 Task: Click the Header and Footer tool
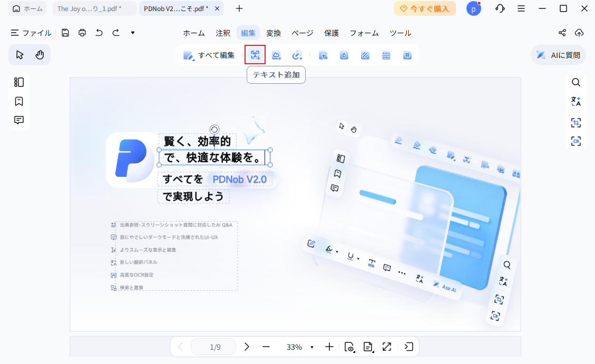(386, 55)
